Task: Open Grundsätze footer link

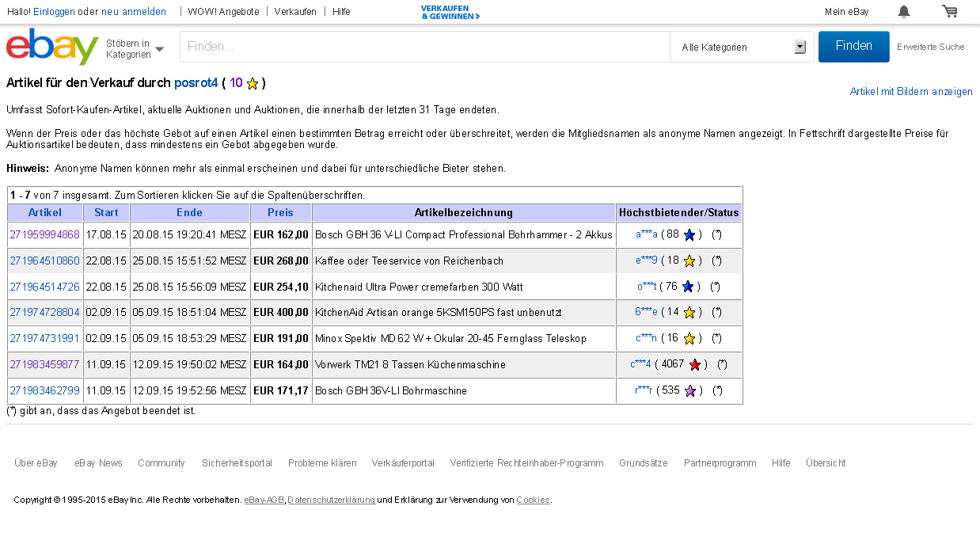Action: 643,463
